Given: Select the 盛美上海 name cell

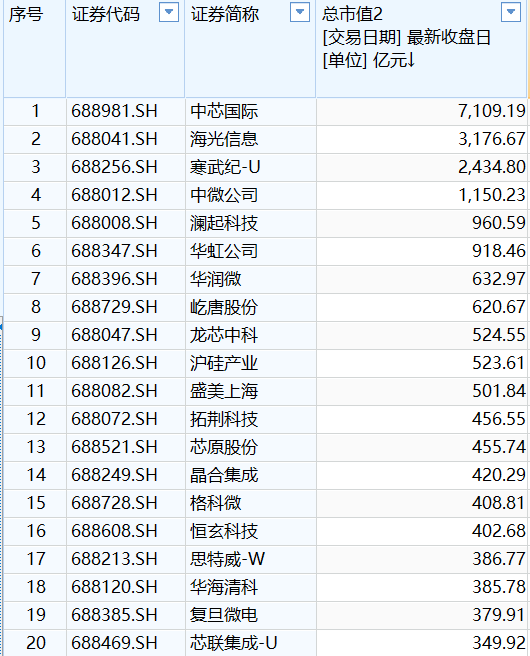Looking at the screenshot, I should coord(250,392).
